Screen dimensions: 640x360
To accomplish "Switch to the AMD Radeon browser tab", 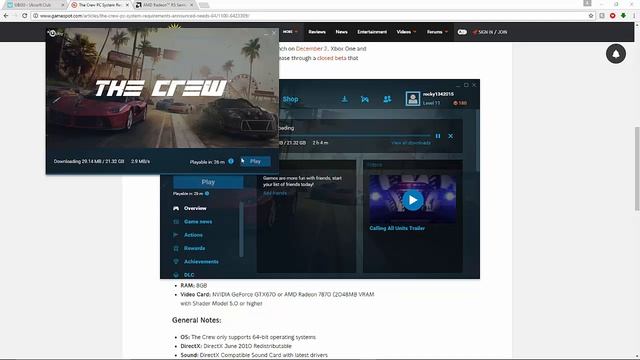I will (164, 5).
